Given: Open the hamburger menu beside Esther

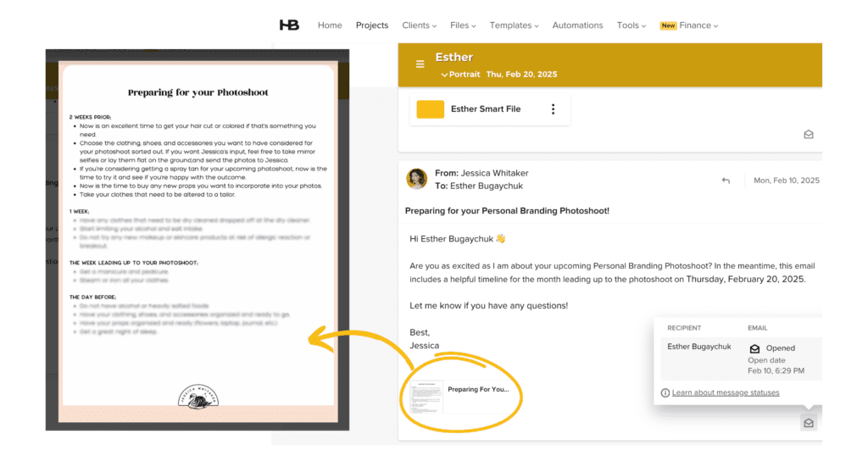Looking at the screenshot, I should 420,64.
